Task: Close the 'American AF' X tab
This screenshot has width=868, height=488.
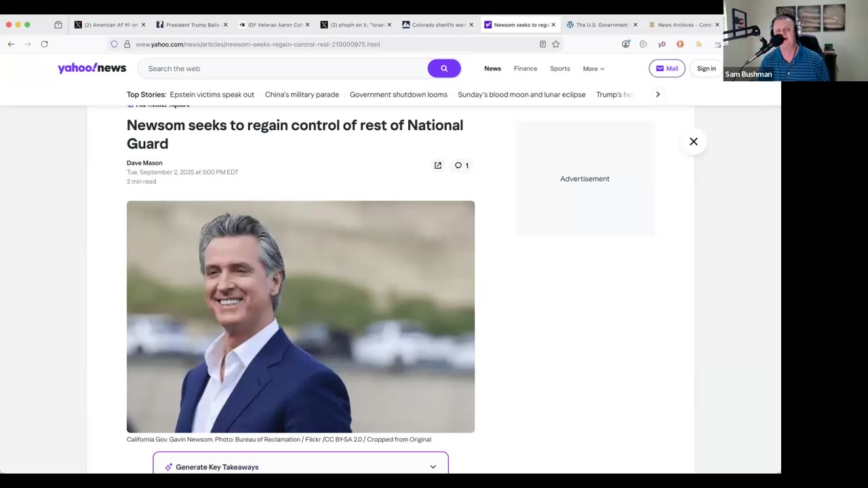Action: click(x=143, y=25)
